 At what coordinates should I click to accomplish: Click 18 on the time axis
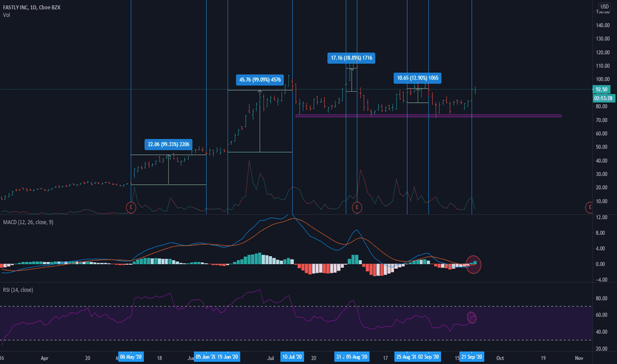pos(160,358)
